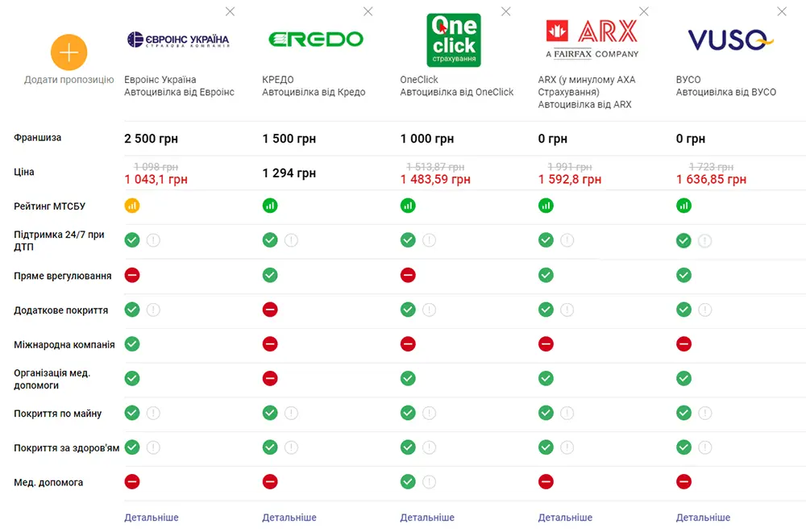Click info icon for OneClick Мед. допомога
This screenshot has height=532, width=806.
tap(429, 482)
